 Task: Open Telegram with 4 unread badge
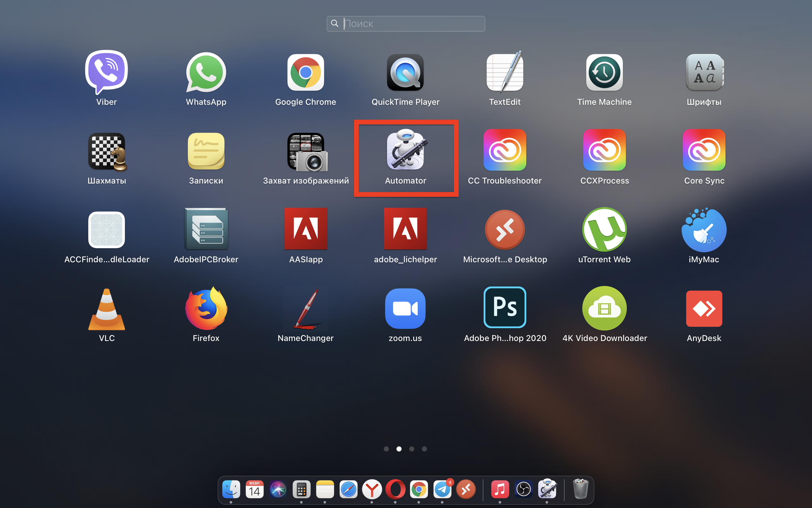(442, 489)
